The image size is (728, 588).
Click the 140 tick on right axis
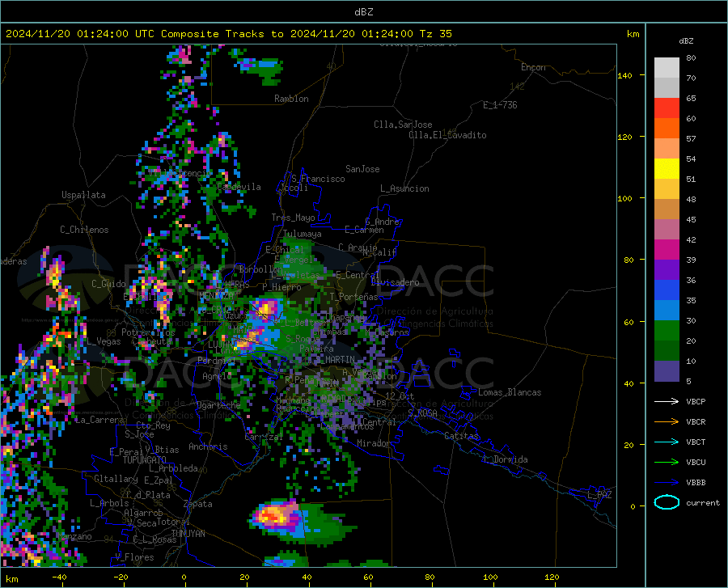point(624,75)
